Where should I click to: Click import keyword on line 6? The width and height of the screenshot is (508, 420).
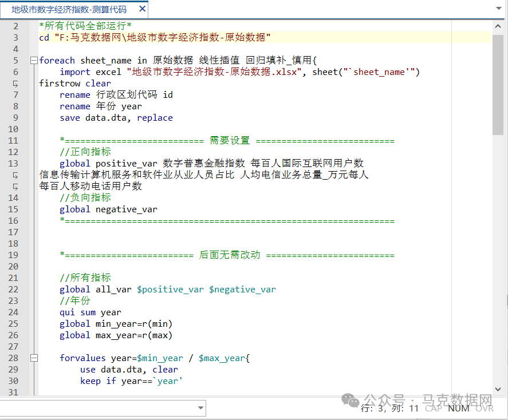coord(75,72)
